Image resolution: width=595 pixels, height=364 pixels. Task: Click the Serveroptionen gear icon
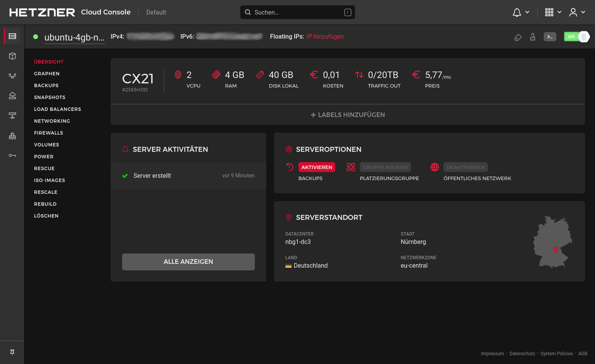coord(289,149)
